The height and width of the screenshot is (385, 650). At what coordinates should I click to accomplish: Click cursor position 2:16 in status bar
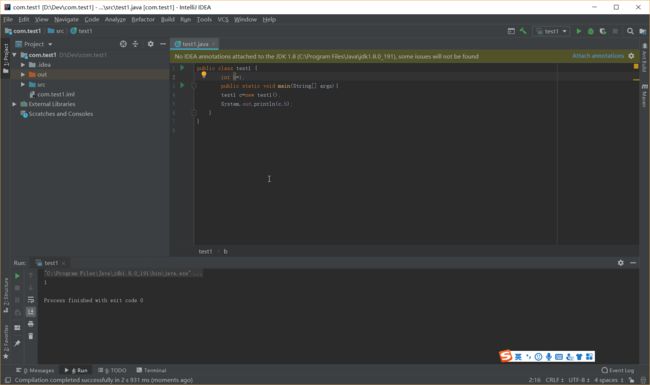click(x=534, y=380)
